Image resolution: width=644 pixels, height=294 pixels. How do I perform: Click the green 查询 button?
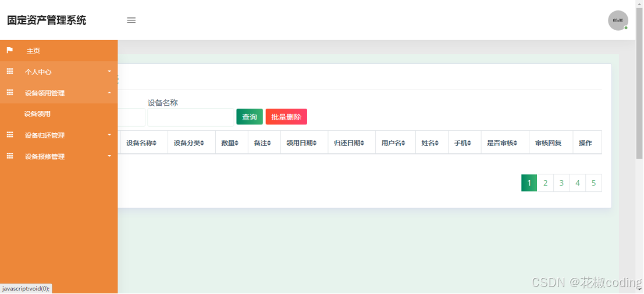pyautogui.click(x=250, y=117)
